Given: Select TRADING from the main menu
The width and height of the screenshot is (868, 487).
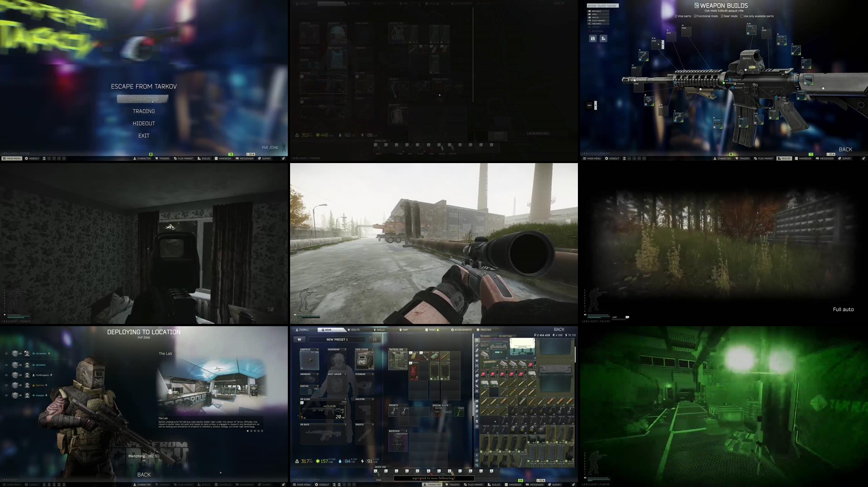Looking at the screenshot, I should [x=144, y=111].
